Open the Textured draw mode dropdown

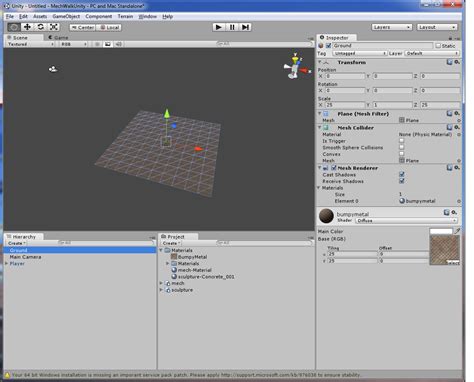pyautogui.click(x=30, y=44)
